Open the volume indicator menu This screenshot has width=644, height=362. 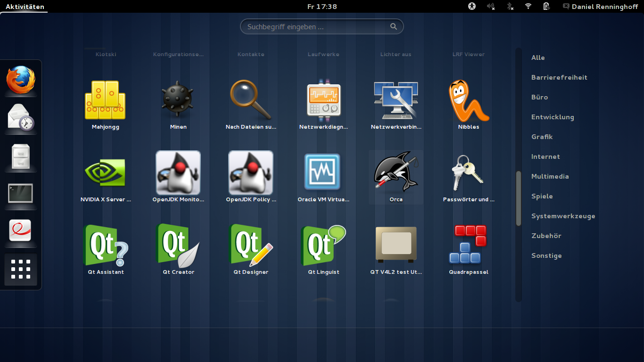pyautogui.click(x=491, y=7)
